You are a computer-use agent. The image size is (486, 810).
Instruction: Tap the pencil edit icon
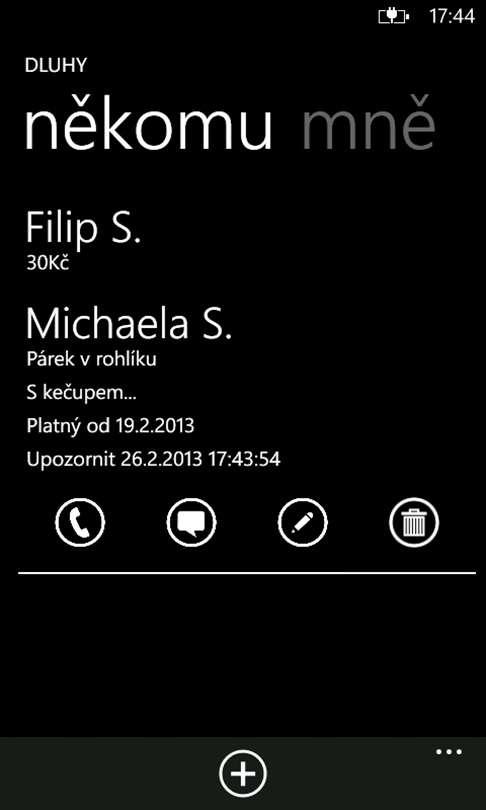303,522
